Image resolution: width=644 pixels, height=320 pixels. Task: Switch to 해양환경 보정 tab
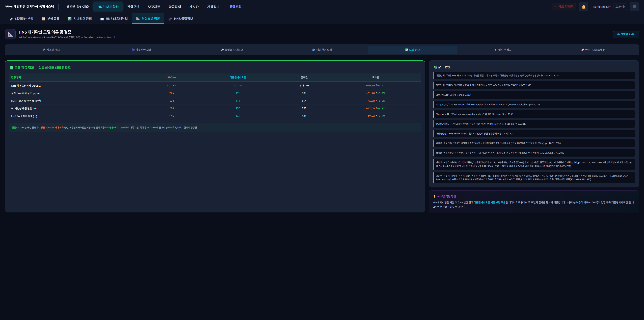click(322, 50)
